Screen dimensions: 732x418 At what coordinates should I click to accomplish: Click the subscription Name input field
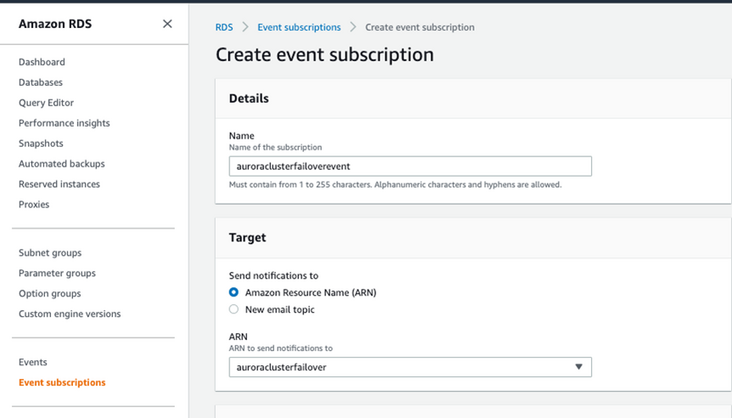[410, 166]
